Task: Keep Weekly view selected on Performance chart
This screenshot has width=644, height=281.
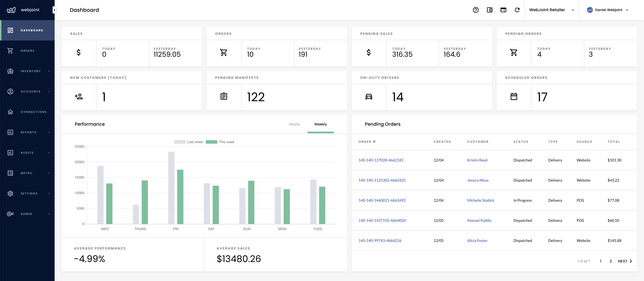Action: pyautogui.click(x=320, y=124)
